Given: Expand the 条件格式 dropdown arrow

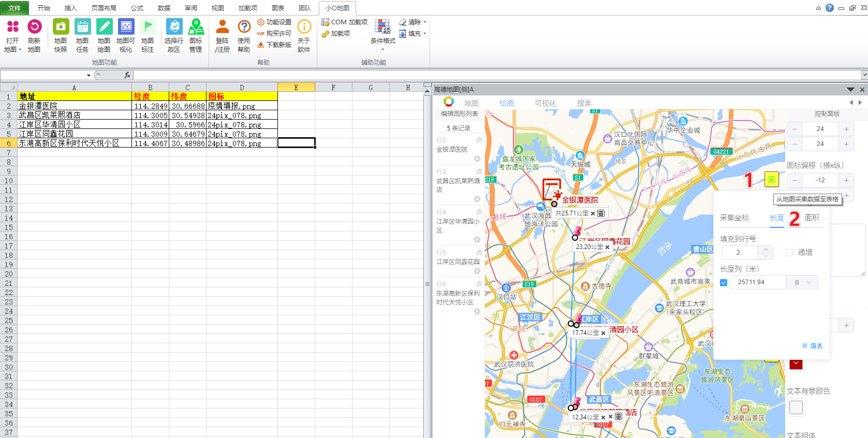Looking at the screenshot, I should [382, 50].
